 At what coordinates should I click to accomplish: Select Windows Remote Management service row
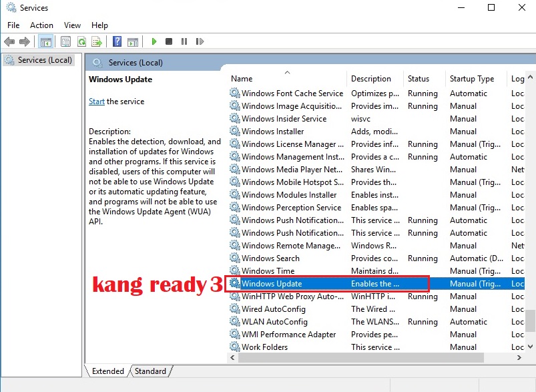[x=376, y=245]
